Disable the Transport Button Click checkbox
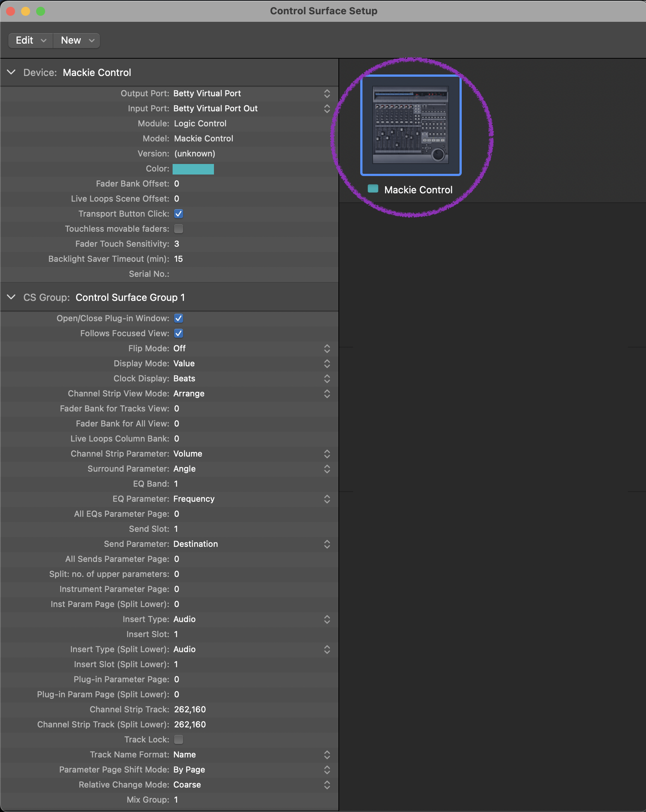This screenshot has height=812, width=646. tap(179, 214)
